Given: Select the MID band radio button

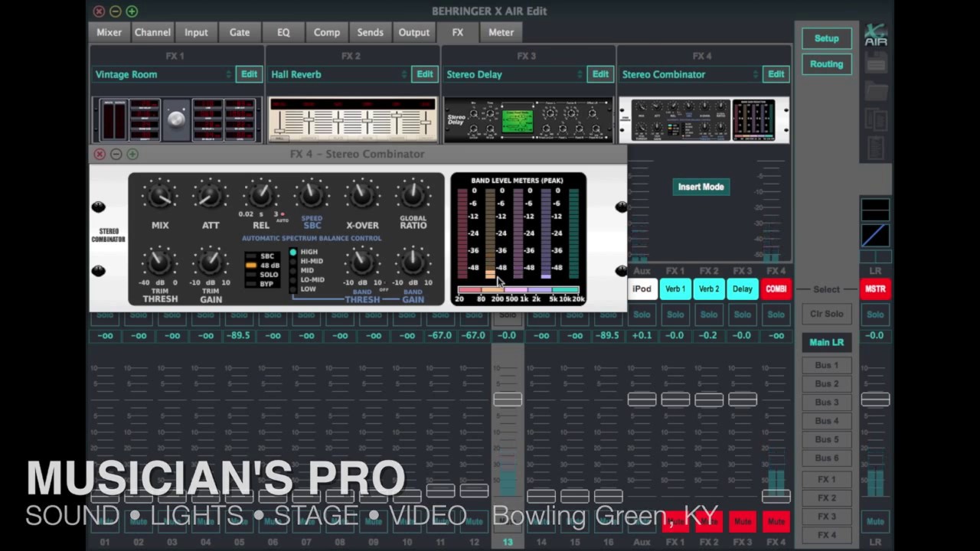Looking at the screenshot, I should coord(292,270).
